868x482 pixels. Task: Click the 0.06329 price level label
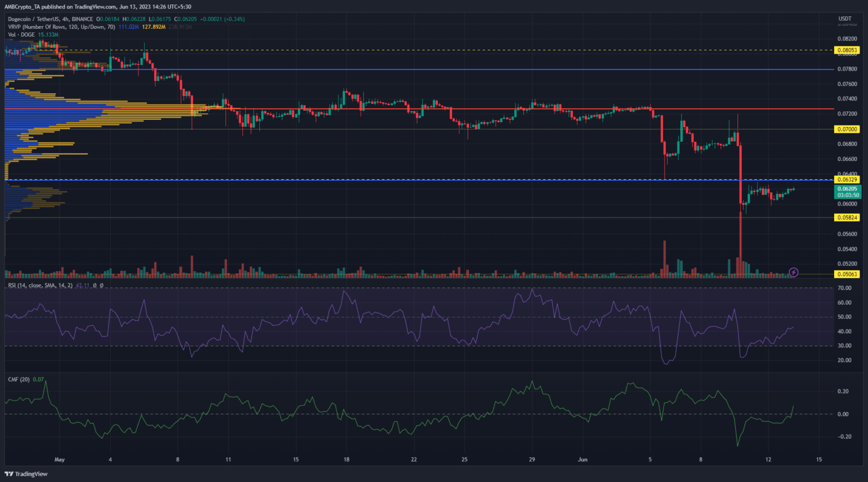847,180
